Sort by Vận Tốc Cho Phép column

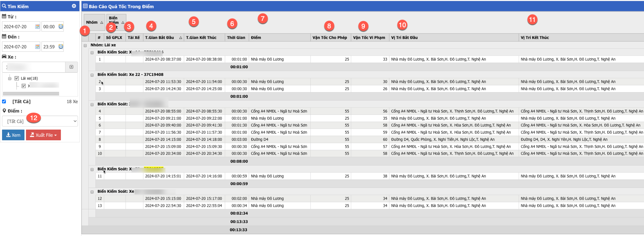tap(329, 38)
